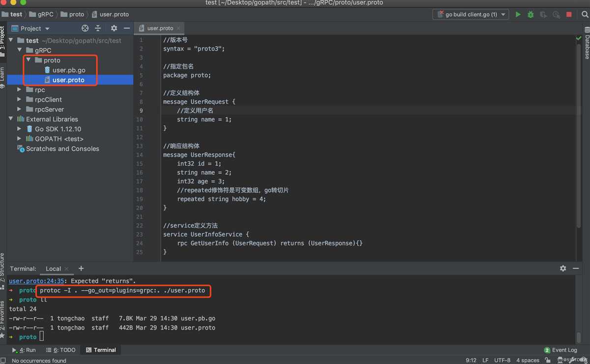Collapse the gRPC folder arrow
Image resolution: width=590 pixels, height=364 pixels.
(20, 50)
